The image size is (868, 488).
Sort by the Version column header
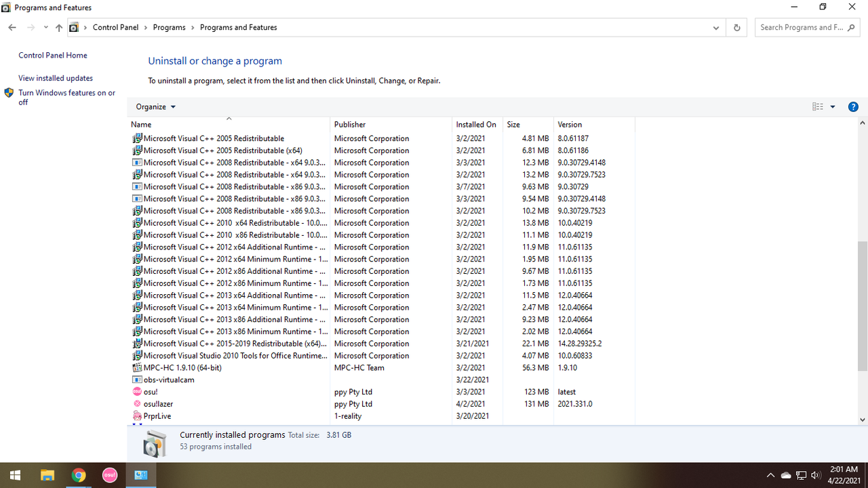point(594,125)
